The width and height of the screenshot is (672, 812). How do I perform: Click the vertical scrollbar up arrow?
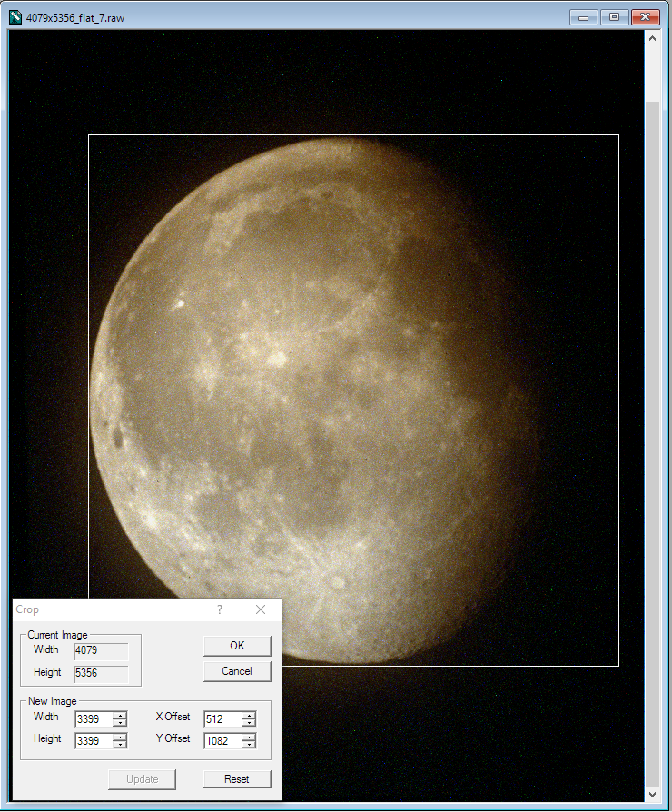(x=652, y=38)
